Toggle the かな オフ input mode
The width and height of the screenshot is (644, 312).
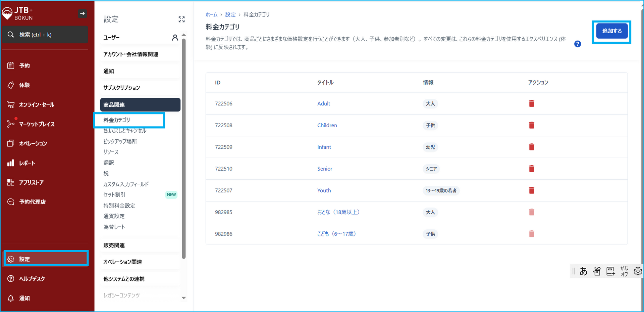[624, 271]
